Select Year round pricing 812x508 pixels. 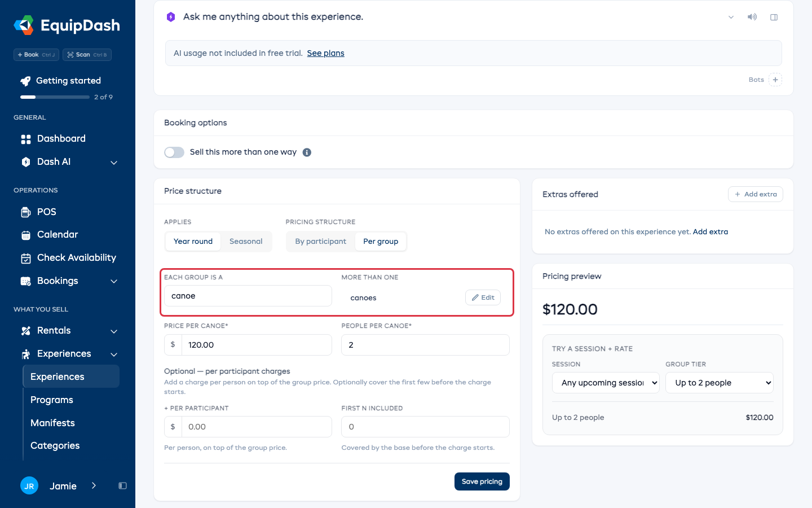[x=193, y=242]
